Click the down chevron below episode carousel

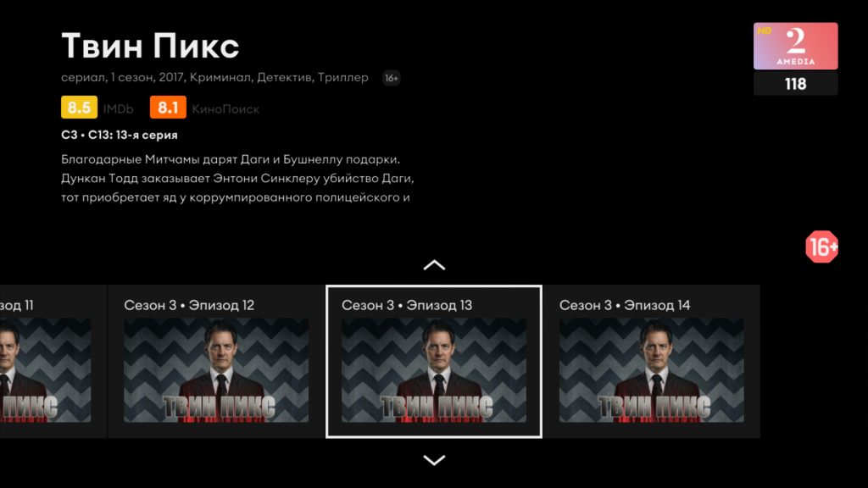[x=434, y=460]
